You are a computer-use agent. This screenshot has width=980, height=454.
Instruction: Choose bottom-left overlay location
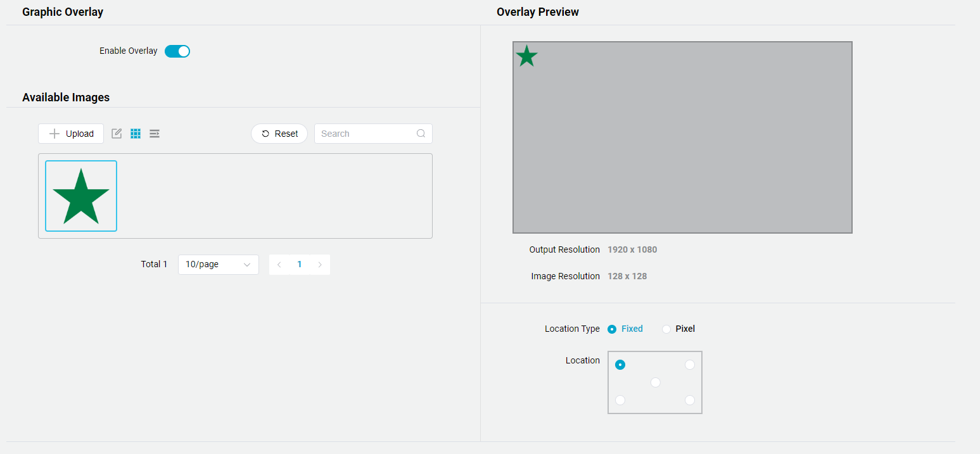tap(620, 400)
